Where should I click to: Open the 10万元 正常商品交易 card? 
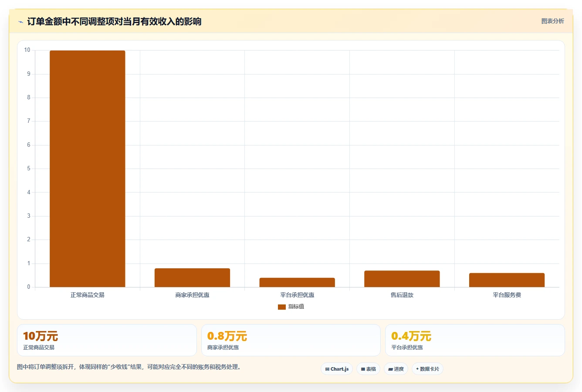[x=107, y=340]
